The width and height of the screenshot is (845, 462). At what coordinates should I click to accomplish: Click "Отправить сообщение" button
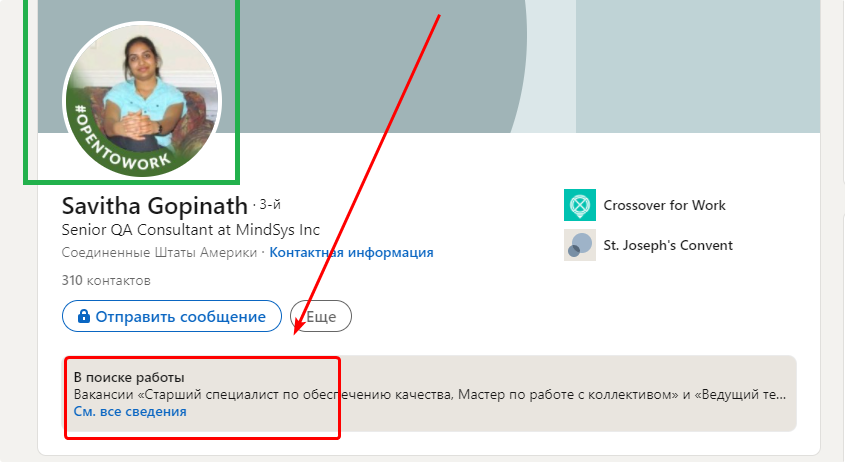click(172, 316)
